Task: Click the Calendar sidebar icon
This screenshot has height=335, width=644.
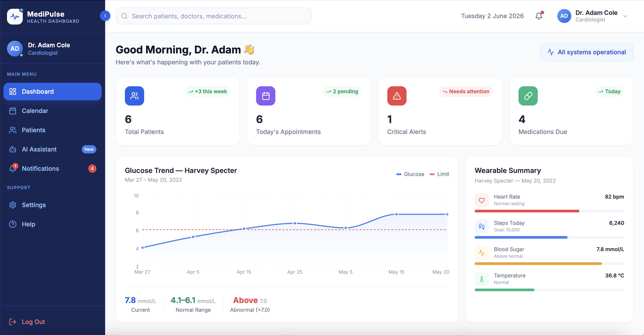Action: pos(12,111)
